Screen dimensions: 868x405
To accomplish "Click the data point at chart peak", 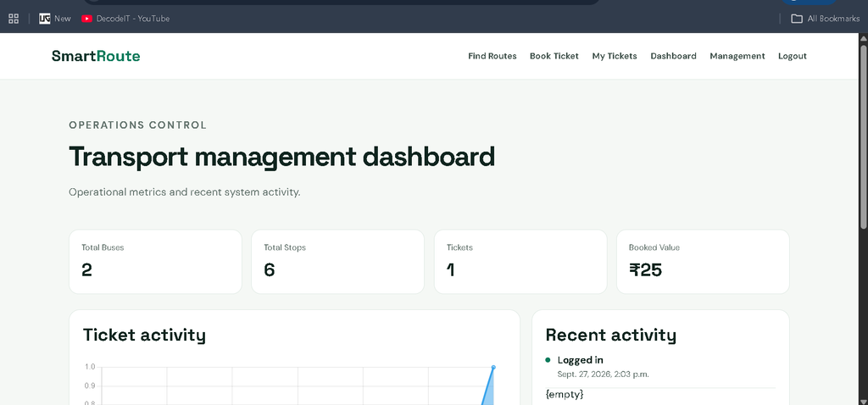I will [493, 367].
